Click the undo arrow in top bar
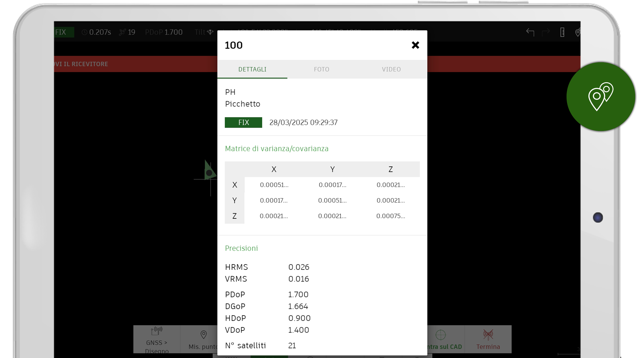Screen dimensions: 644x358 [530, 32]
